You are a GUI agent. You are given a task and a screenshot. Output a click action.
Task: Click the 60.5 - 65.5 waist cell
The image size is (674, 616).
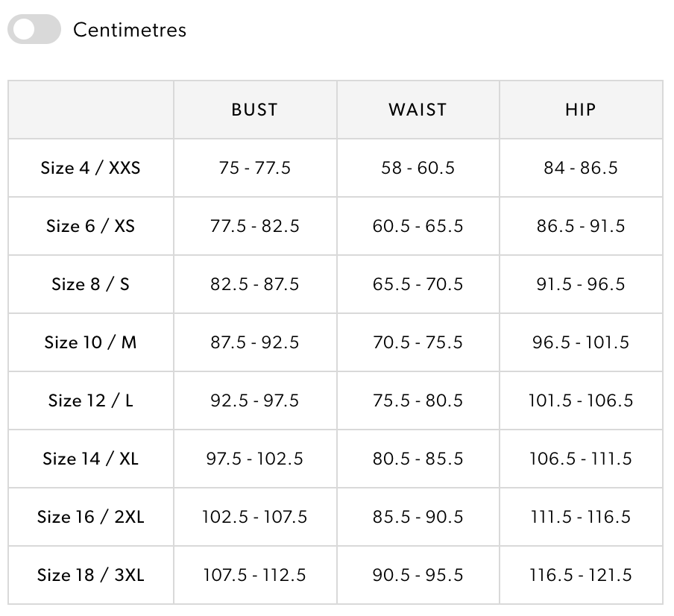[418, 226]
